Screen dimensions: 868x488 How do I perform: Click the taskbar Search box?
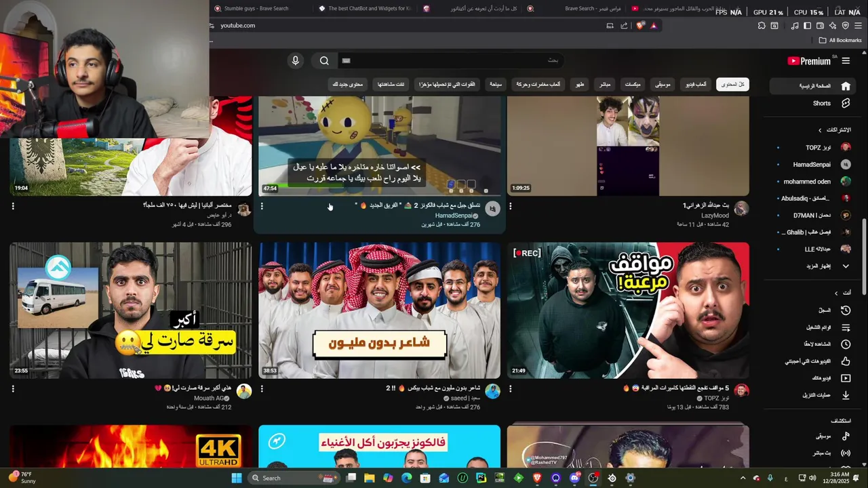(x=294, y=478)
